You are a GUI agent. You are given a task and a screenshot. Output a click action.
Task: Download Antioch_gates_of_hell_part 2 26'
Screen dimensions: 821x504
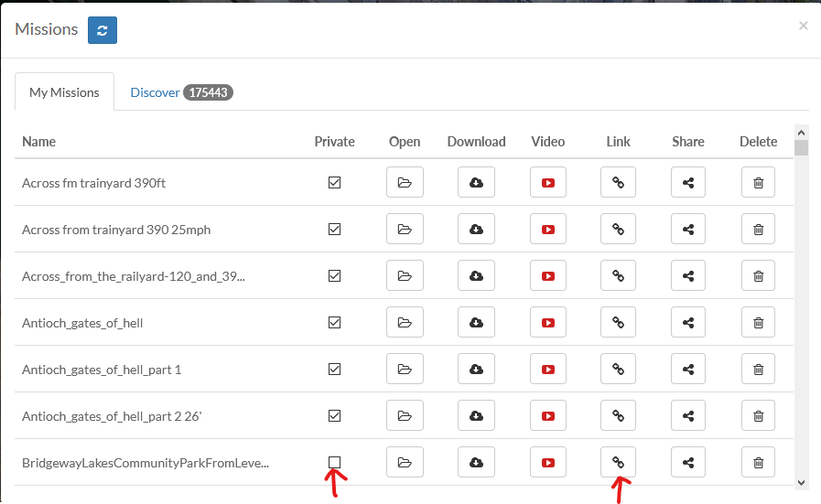pyautogui.click(x=476, y=415)
